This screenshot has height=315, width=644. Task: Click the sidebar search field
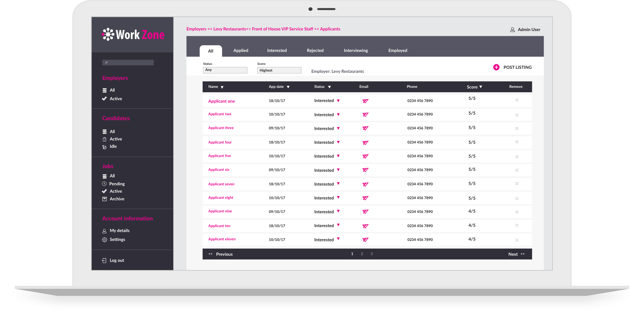click(x=128, y=63)
